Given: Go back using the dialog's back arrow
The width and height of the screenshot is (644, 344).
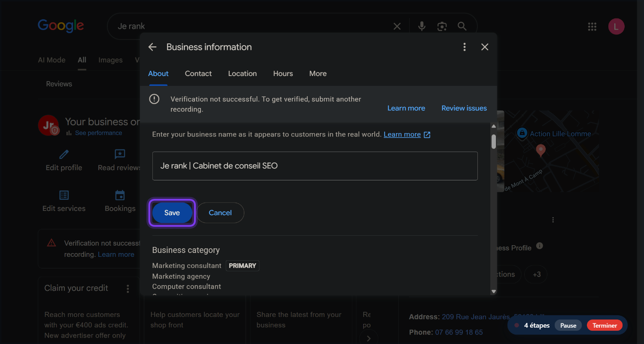Looking at the screenshot, I should click(x=152, y=47).
